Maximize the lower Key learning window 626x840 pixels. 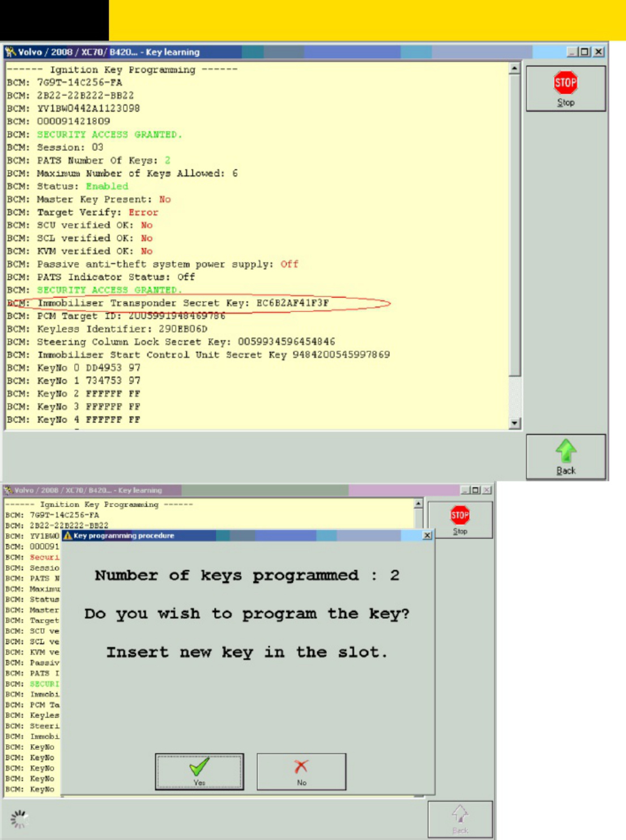475,490
